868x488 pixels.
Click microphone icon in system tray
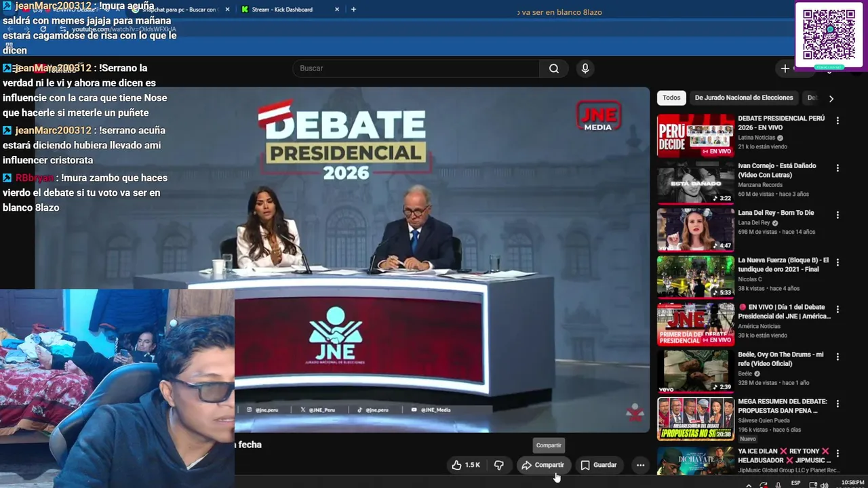tap(778, 484)
